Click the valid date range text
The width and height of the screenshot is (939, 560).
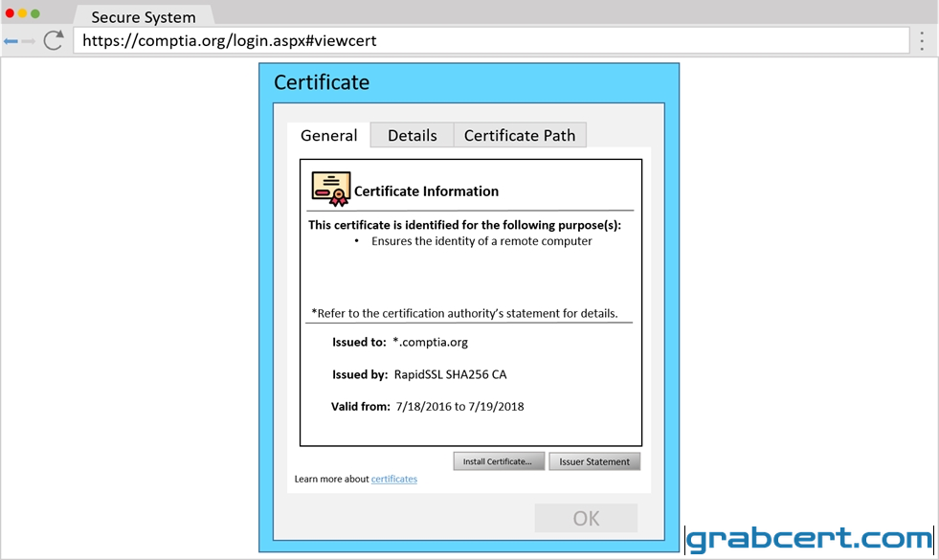(x=459, y=406)
